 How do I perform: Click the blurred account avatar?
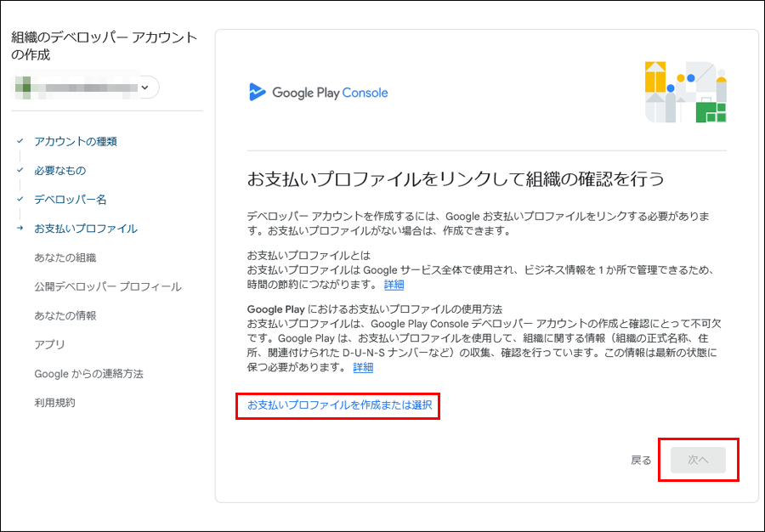click(23, 88)
